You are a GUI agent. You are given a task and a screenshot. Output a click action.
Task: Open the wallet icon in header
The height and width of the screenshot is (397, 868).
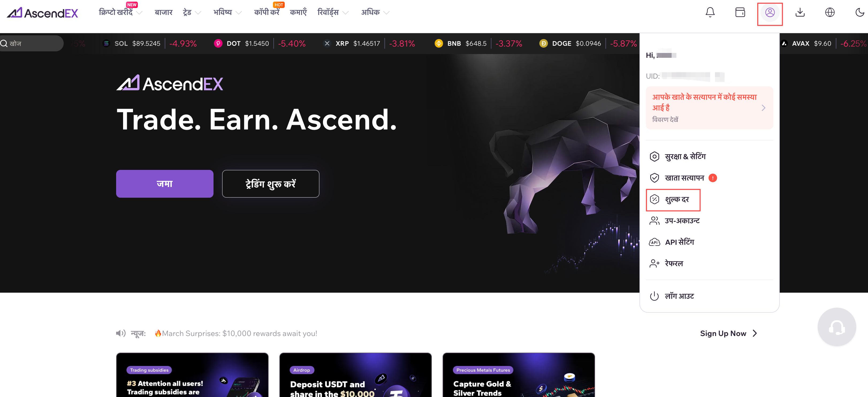click(x=740, y=13)
